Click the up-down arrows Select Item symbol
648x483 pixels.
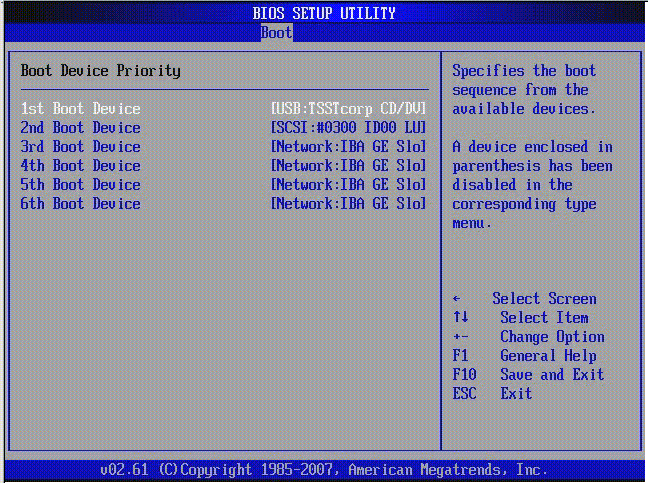(x=460, y=318)
